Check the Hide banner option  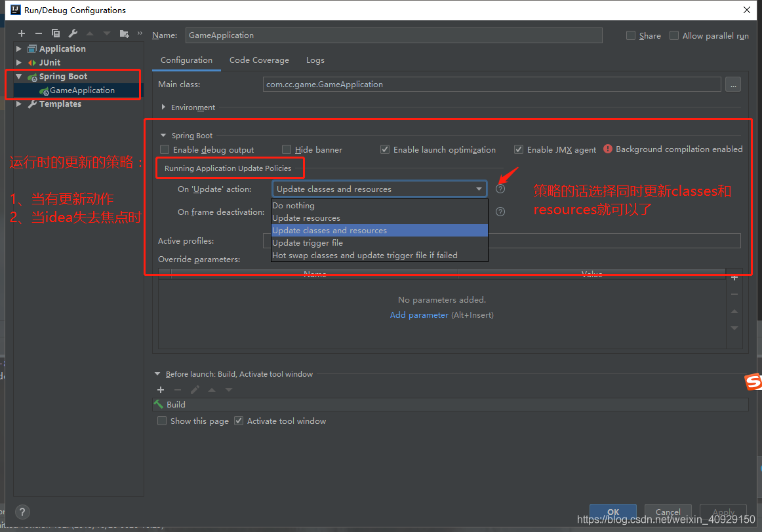point(287,149)
